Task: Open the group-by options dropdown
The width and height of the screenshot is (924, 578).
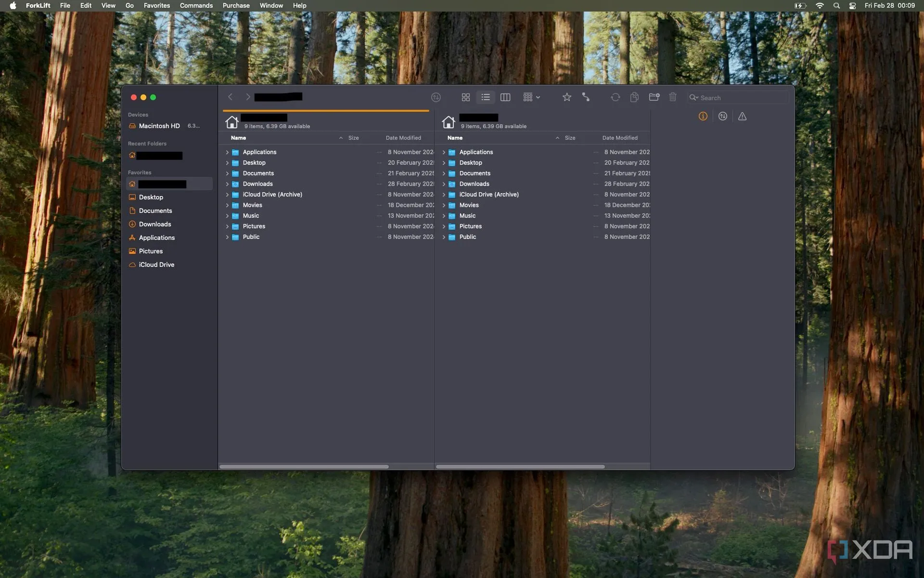Action: [x=531, y=97]
